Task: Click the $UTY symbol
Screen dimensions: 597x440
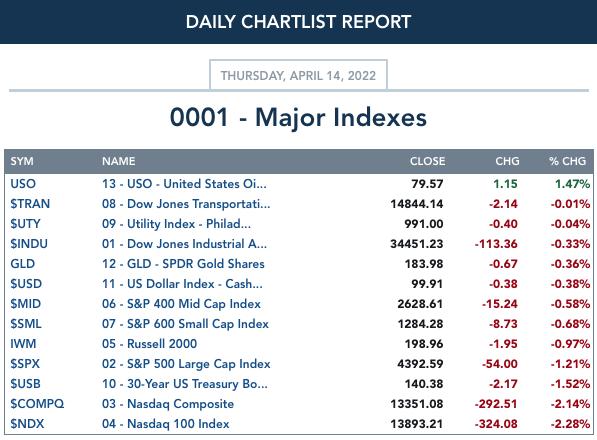Action: click(x=25, y=224)
